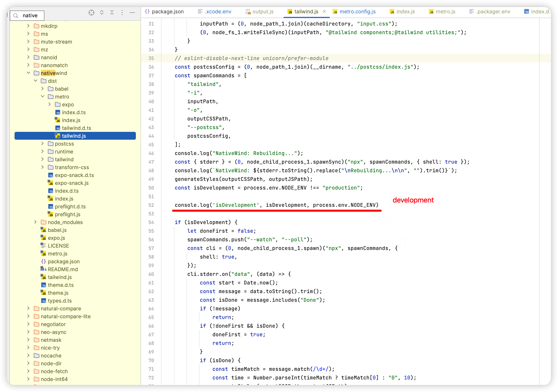Click the JS icon next to metro.js tab
This screenshot has width=558, height=392.
pyautogui.click(x=431, y=11)
